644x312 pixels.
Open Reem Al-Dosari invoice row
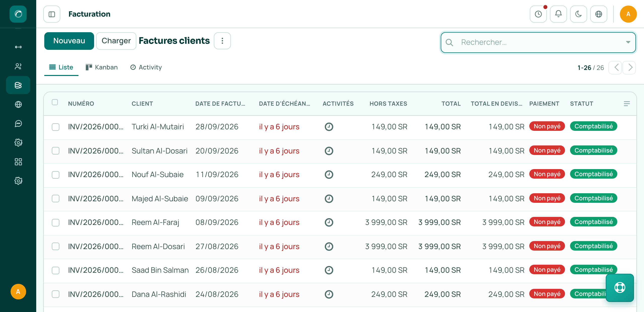[340, 247]
